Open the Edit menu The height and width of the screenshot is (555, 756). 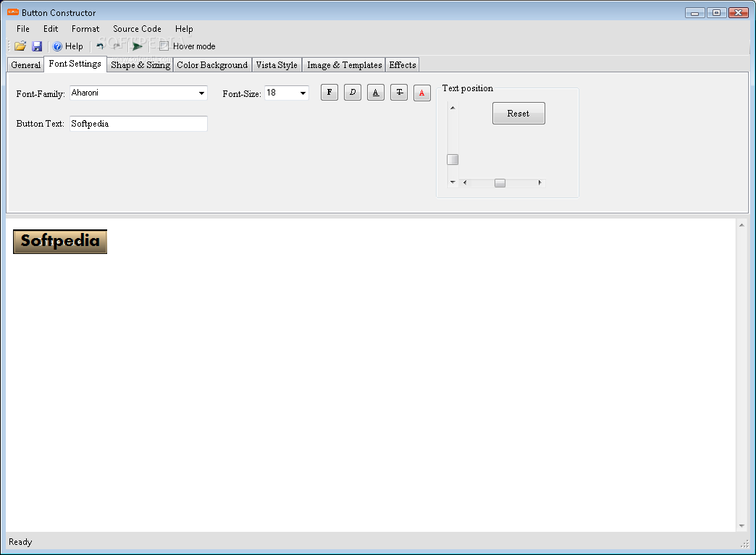[51, 29]
